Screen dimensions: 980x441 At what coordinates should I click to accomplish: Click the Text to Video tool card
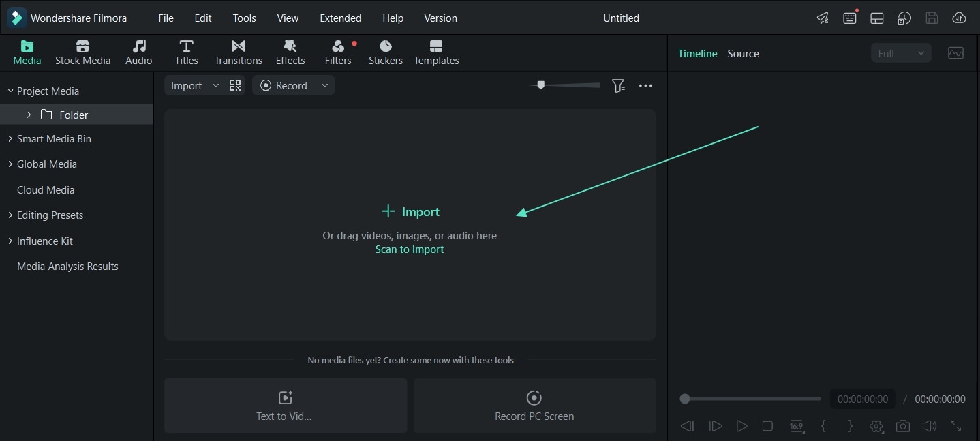(286, 406)
